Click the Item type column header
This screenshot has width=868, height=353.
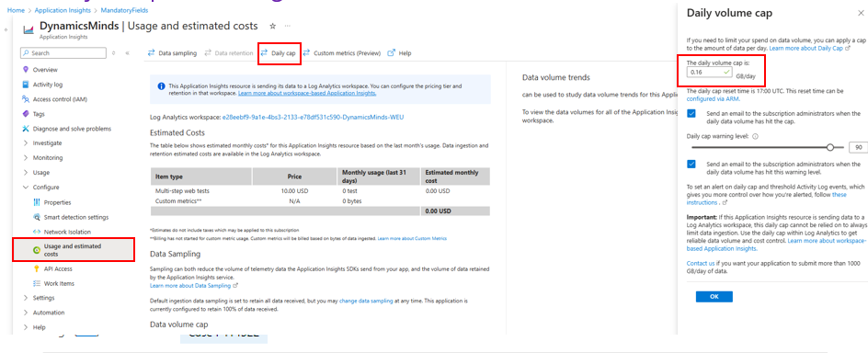tap(201, 176)
